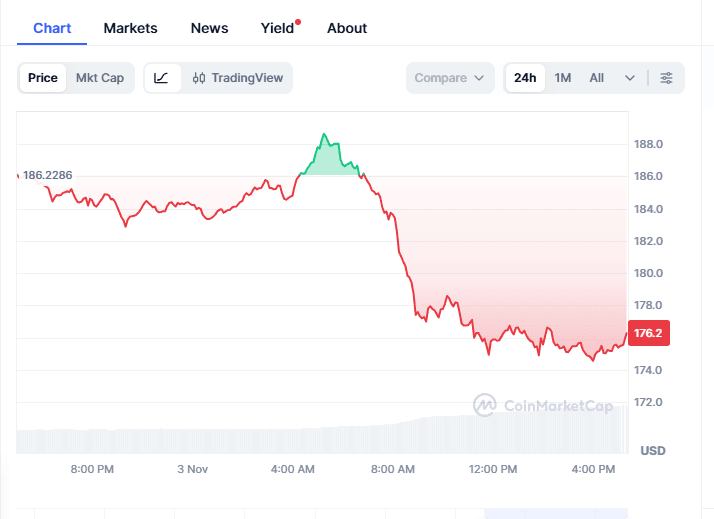Go to the News tab
Image resolution: width=714 pixels, height=519 pixels.
209,28
